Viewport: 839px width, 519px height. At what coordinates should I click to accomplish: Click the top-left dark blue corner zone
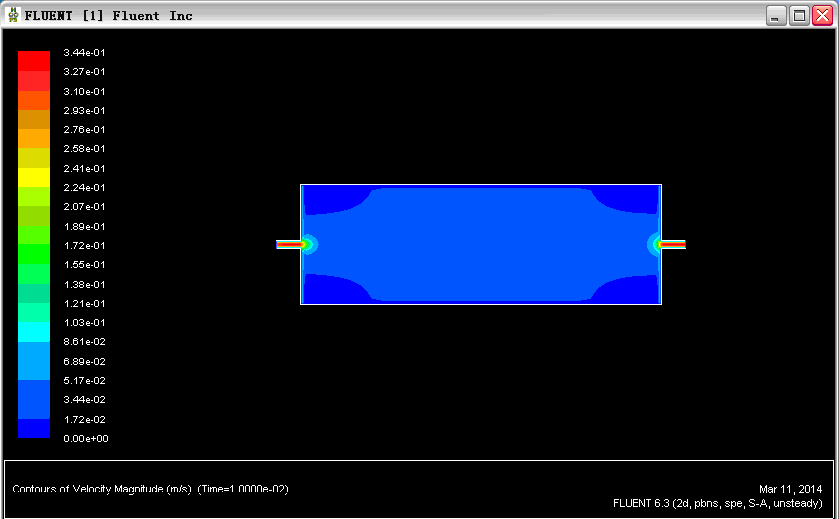click(x=326, y=199)
